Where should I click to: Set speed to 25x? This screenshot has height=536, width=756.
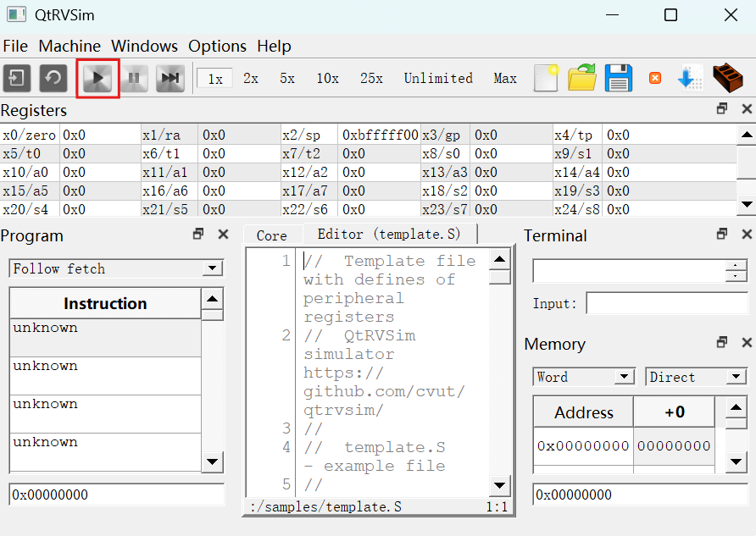click(x=371, y=79)
